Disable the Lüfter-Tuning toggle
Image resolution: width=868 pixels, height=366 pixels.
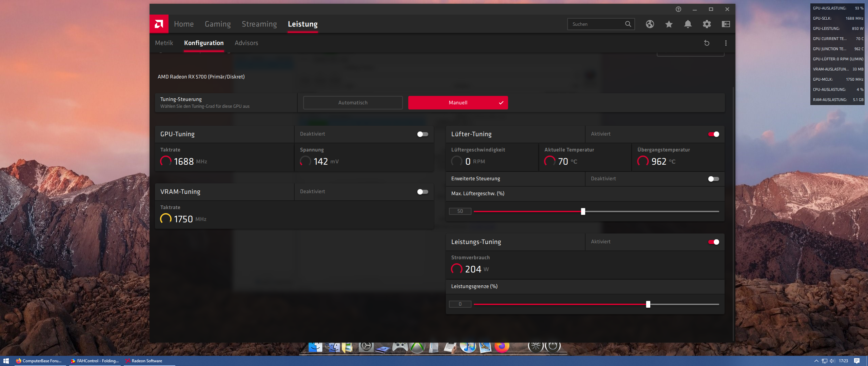pos(713,134)
